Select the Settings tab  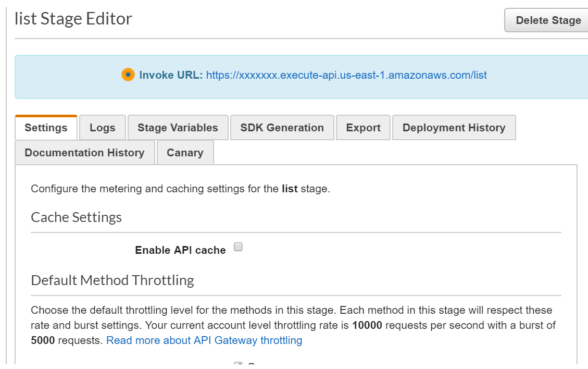pyautogui.click(x=46, y=127)
